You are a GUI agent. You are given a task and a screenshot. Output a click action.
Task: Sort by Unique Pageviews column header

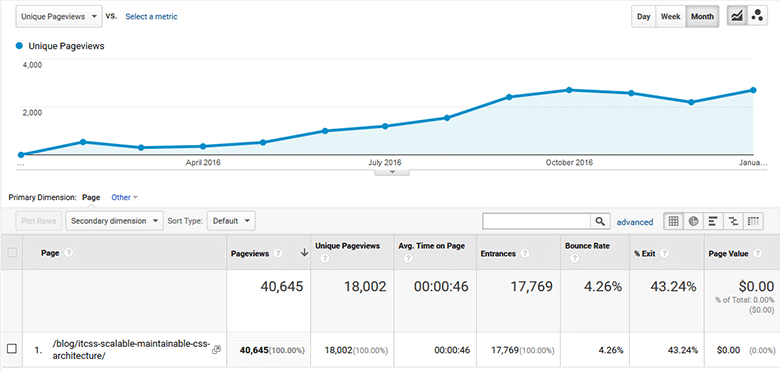[347, 246]
